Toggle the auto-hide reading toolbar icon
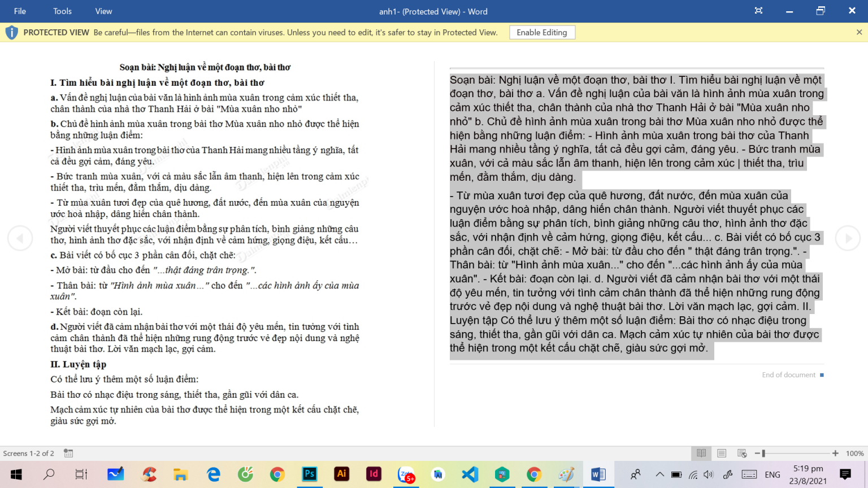868x488 pixels. [x=758, y=11]
